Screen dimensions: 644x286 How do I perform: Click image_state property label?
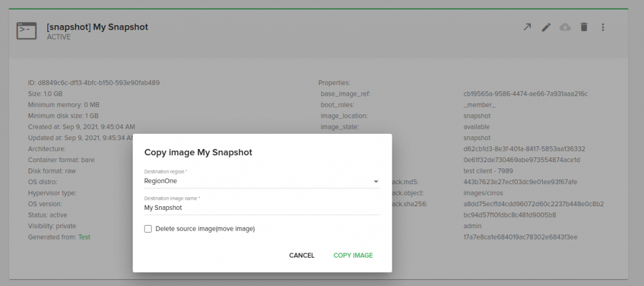tap(340, 127)
